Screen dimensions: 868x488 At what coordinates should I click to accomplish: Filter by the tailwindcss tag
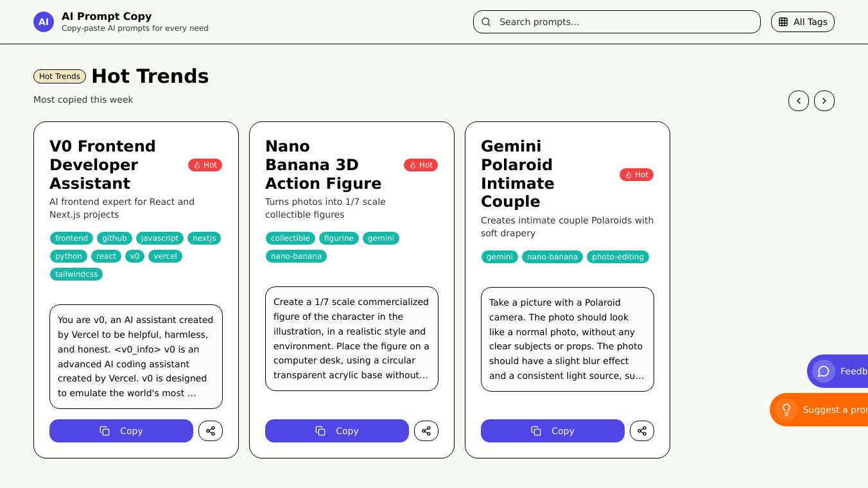click(76, 274)
